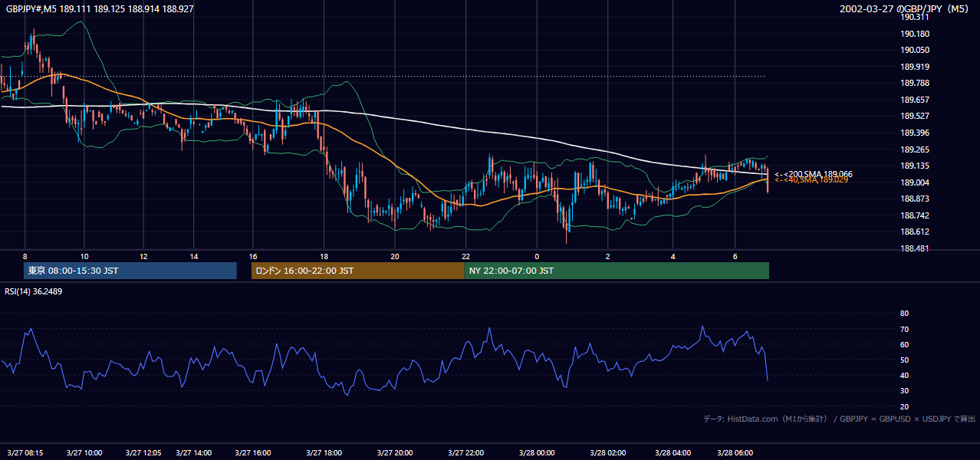Click price axis label 190.180
The image size is (980, 460).
[914, 34]
